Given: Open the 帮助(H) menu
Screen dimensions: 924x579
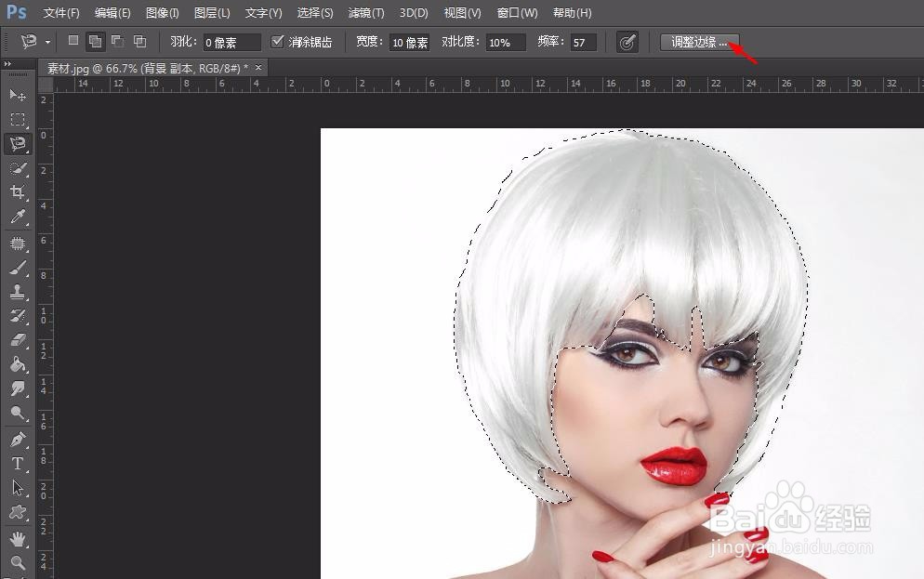Looking at the screenshot, I should [x=573, y=12].
